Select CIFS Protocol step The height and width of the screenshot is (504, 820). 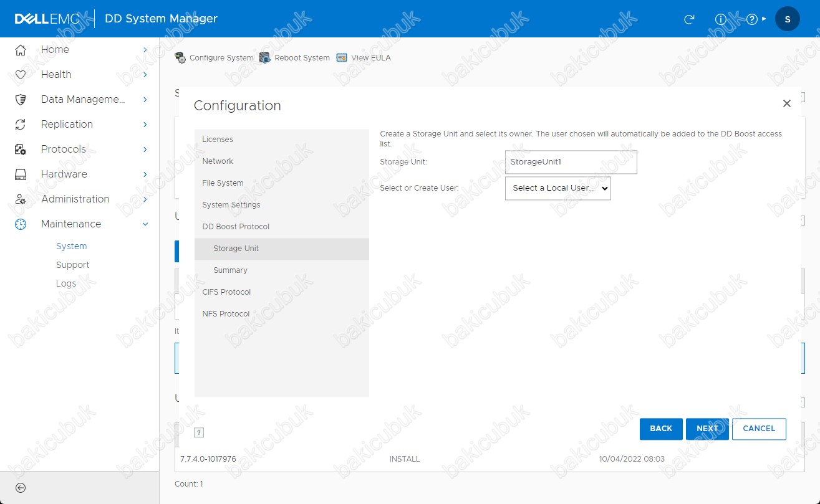[x=282, y=292]
